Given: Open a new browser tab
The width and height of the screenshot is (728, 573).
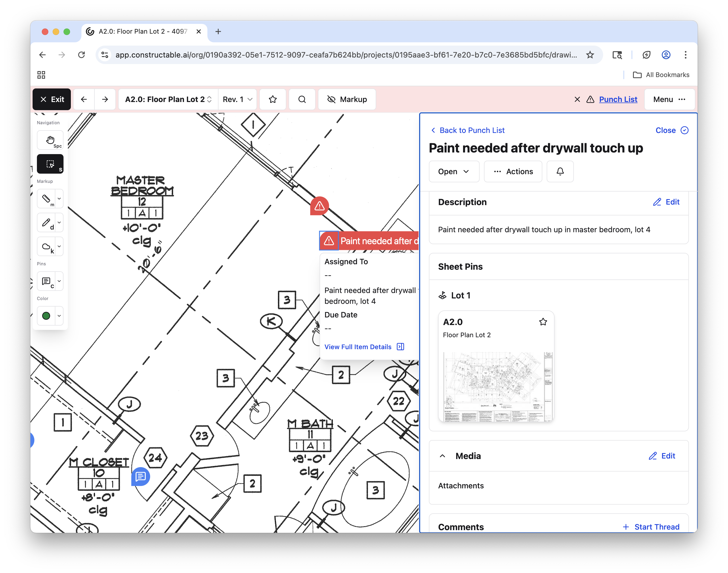Looking at the screenshot, I should pyautogui.click(x=218, y=31).
